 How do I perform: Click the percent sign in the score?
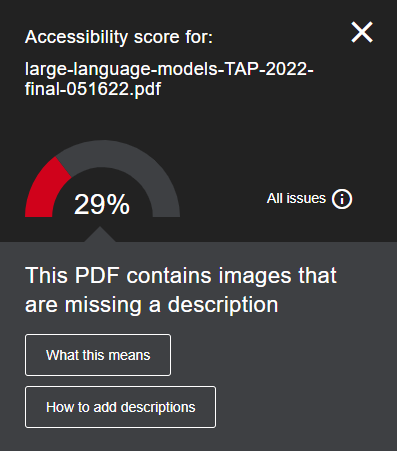118,204
